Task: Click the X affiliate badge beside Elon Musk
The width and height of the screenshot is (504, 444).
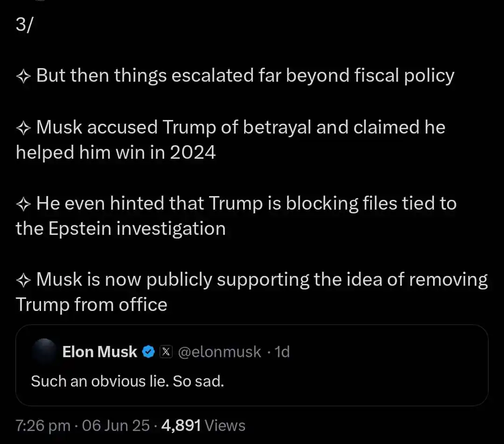Action: click(166, 352)
